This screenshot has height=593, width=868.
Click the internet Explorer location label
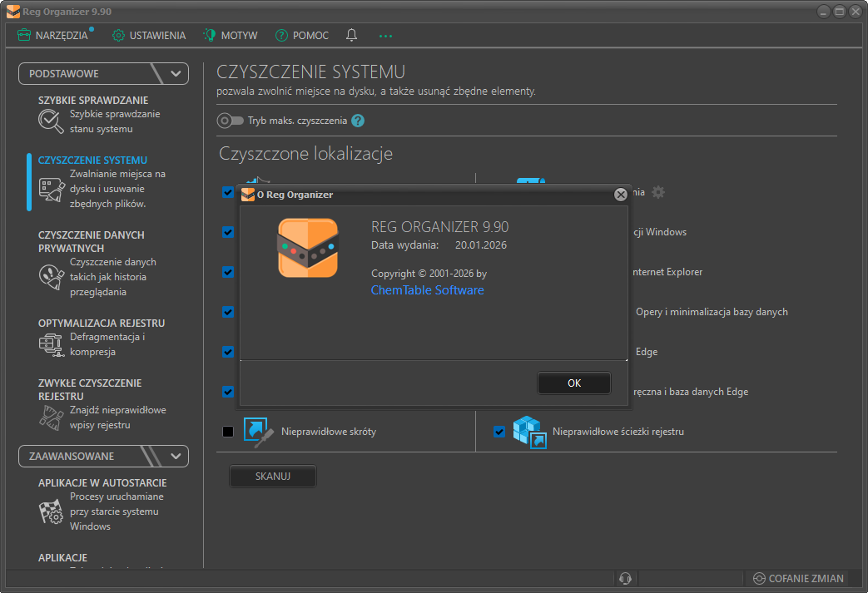click(x=667, y=272)
